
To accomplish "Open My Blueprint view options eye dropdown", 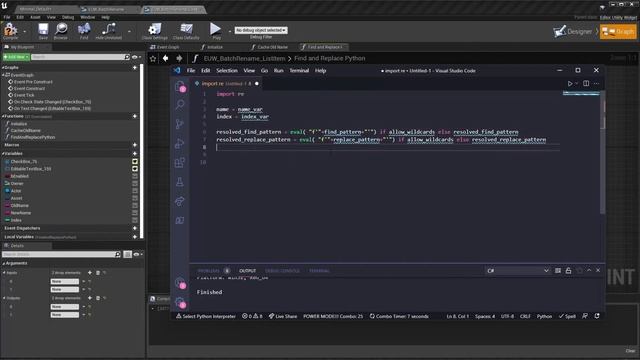I will tap(137, 57).
